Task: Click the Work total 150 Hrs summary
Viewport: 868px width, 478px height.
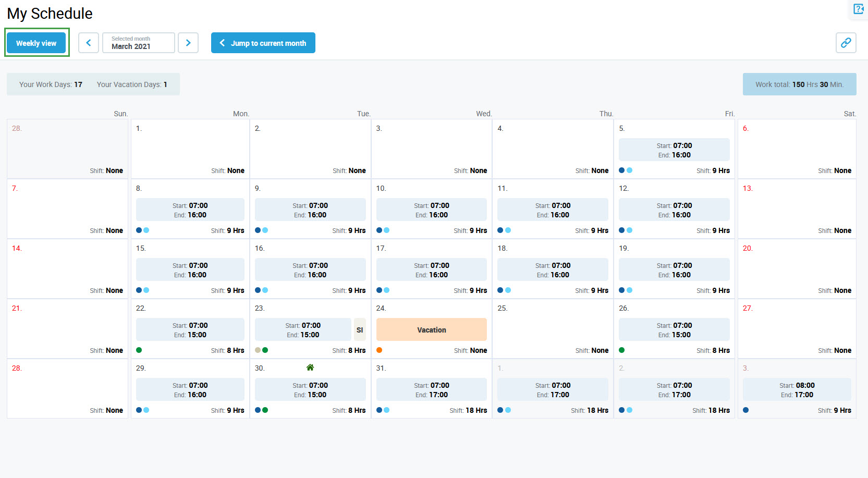Action: point(799,84)
